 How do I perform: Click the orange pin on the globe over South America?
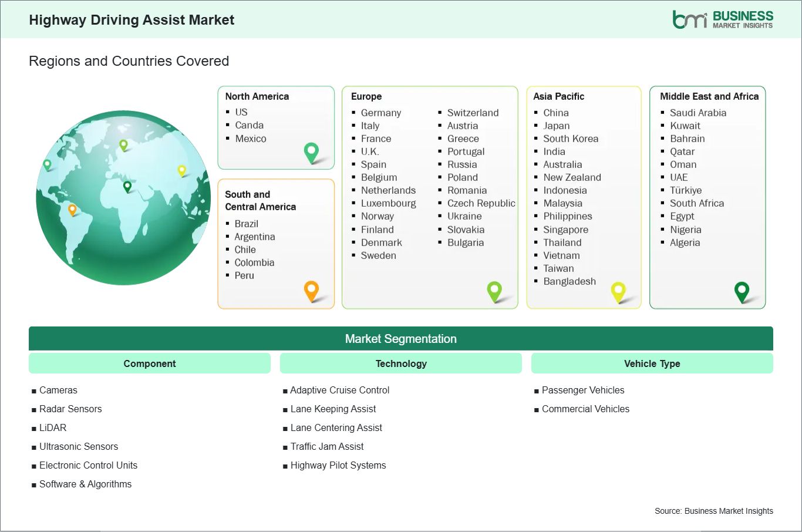point(72,210)
